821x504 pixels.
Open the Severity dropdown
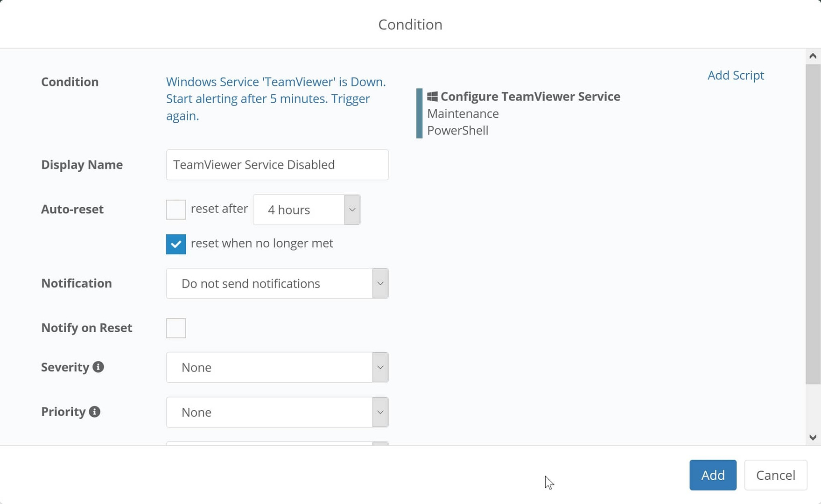pos(380,367)
